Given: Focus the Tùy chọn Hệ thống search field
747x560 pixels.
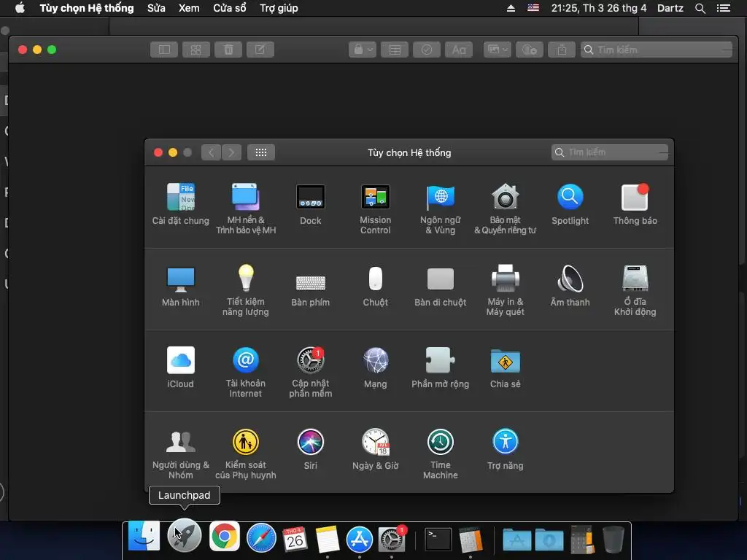Looking at the screenshot, I should [610, 152].
